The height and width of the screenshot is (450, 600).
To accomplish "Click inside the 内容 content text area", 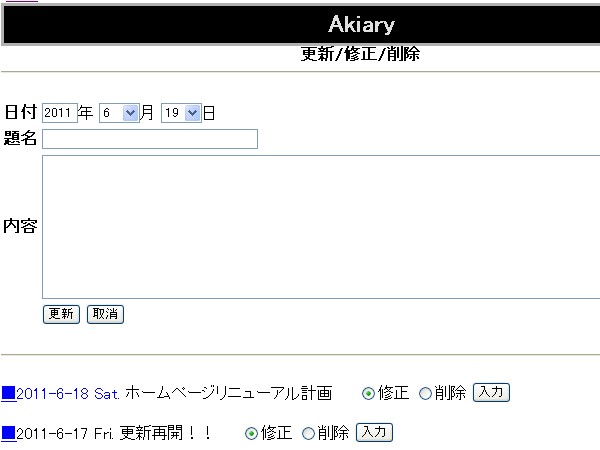I will (321, 227).
